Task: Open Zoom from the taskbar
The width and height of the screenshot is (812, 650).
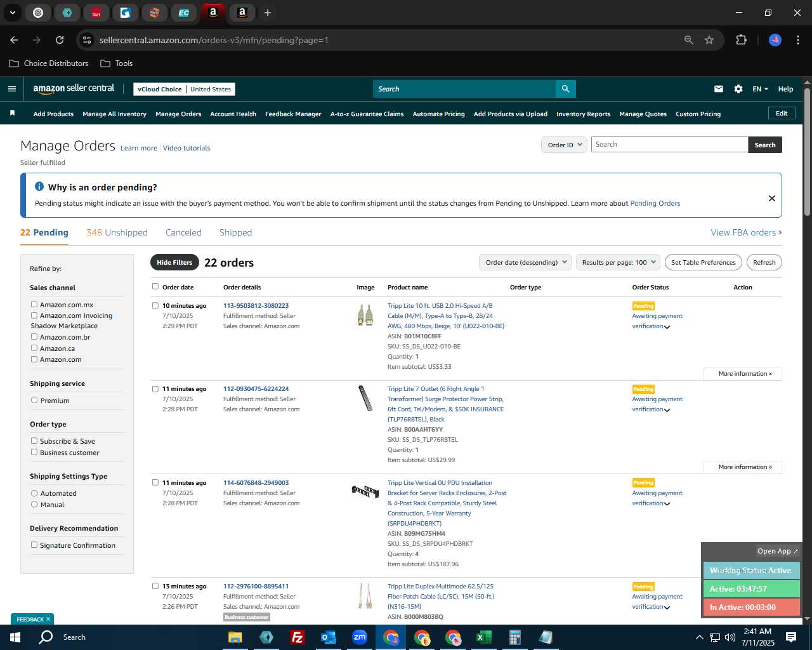Action: click(x=360, y=637)
